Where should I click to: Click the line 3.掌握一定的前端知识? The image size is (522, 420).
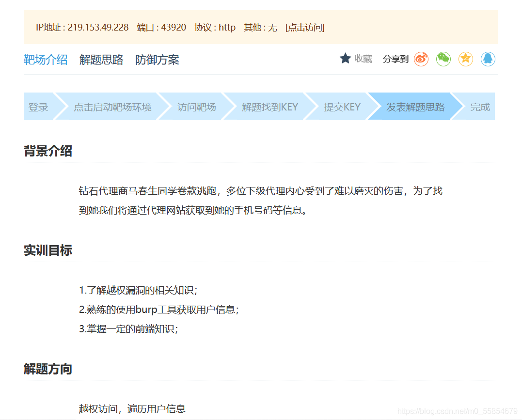(128, 329)
